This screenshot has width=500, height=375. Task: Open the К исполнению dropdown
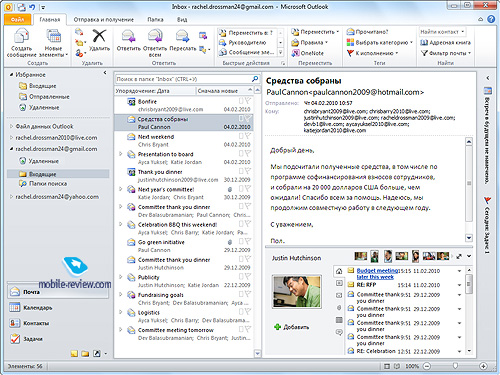tap(372, 53)
